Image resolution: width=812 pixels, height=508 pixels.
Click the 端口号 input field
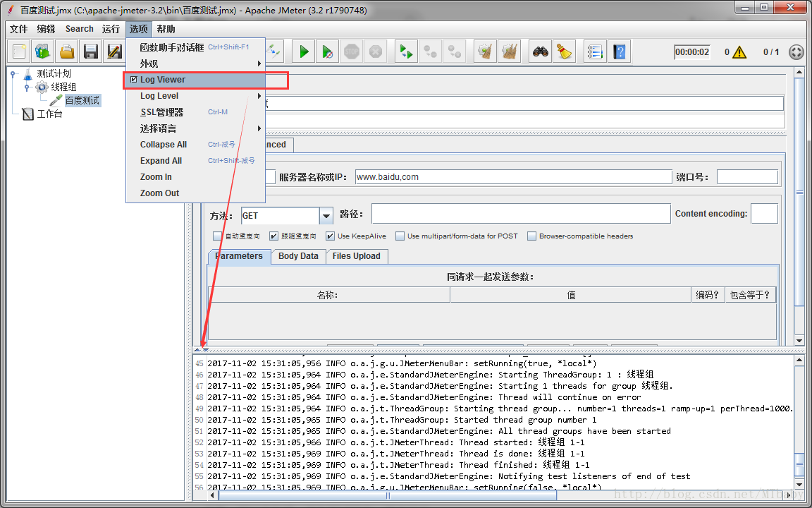click(x=747, y=177)
